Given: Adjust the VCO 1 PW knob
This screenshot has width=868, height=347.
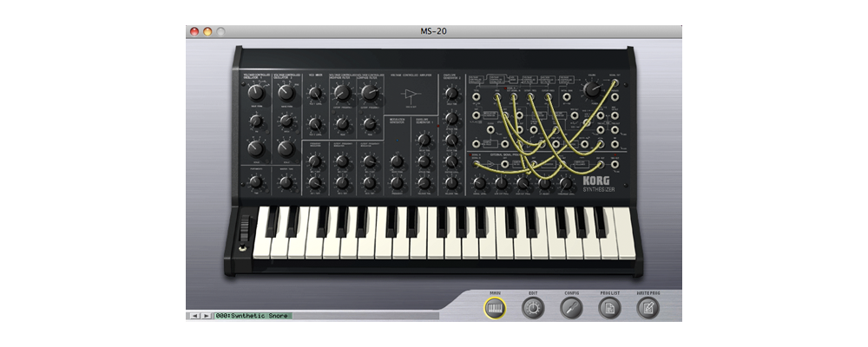Looking at the screenshot, I should 256,120.
